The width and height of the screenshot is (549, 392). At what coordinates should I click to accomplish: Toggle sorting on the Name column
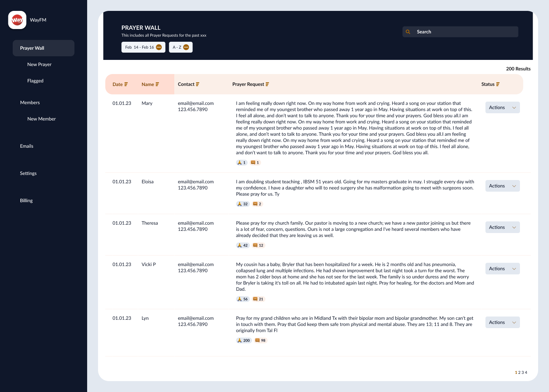click(157, 84)
